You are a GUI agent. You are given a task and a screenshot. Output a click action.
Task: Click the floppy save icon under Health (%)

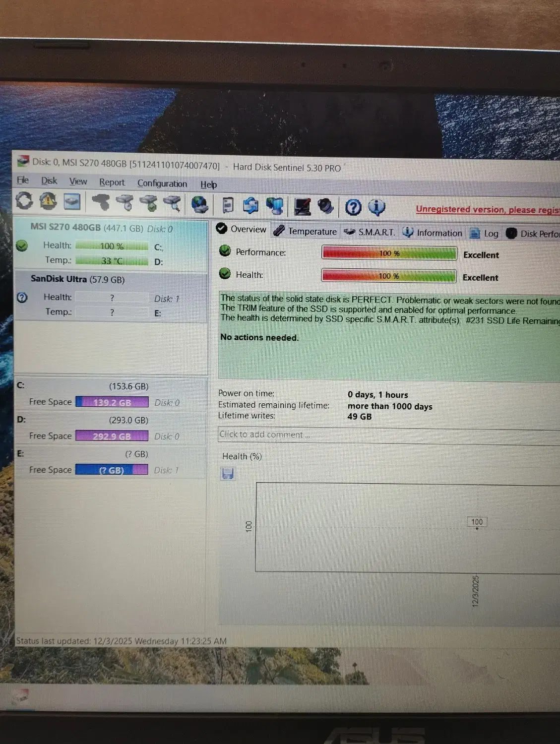pyautogui.click(x=228, y=474)
